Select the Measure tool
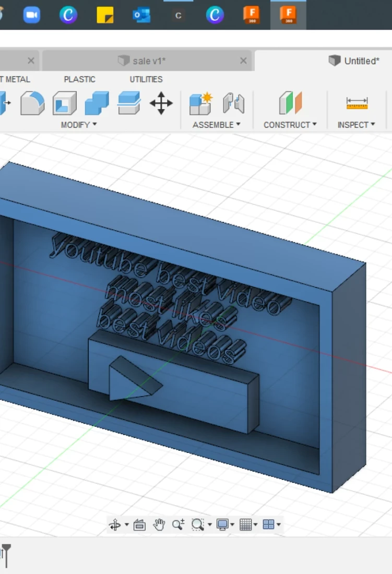Screen dimensions: 392x574 pyautogui.click(x=357, y=103)
